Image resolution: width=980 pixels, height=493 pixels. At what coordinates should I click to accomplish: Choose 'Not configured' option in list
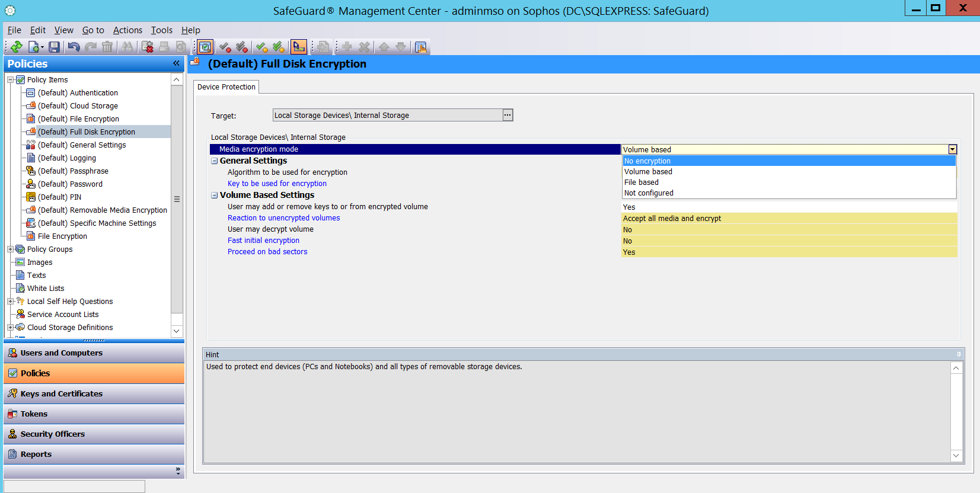[x=789, y=193]
